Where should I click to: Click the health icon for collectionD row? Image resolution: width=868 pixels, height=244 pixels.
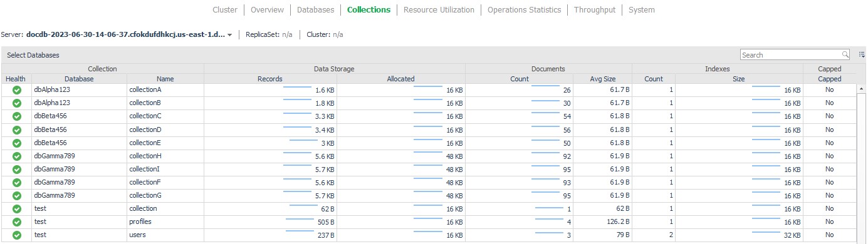point(17,130)
